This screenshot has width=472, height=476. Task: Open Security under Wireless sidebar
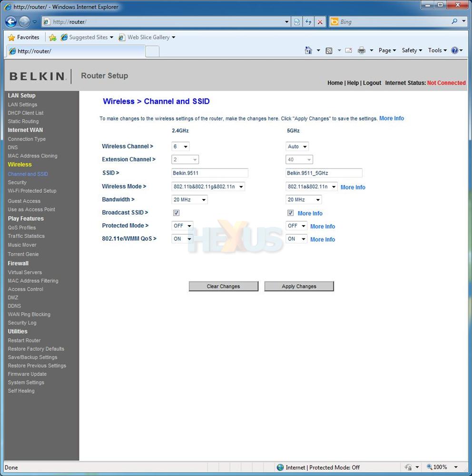[x=17, y=182]
